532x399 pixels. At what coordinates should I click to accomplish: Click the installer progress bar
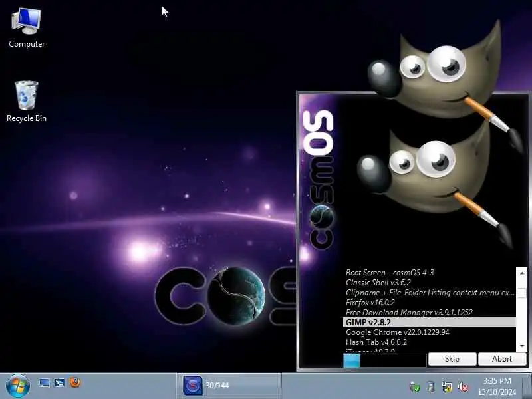coord(385,360)
